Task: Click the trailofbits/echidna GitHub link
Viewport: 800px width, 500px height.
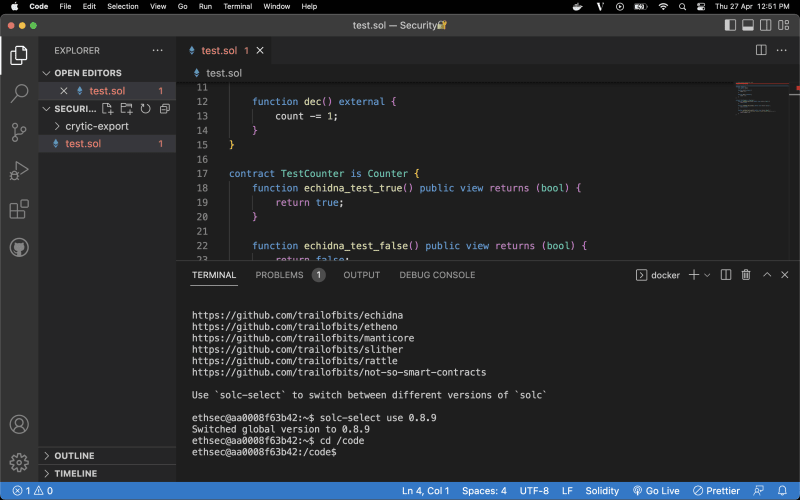Action: tap(297, 315)
